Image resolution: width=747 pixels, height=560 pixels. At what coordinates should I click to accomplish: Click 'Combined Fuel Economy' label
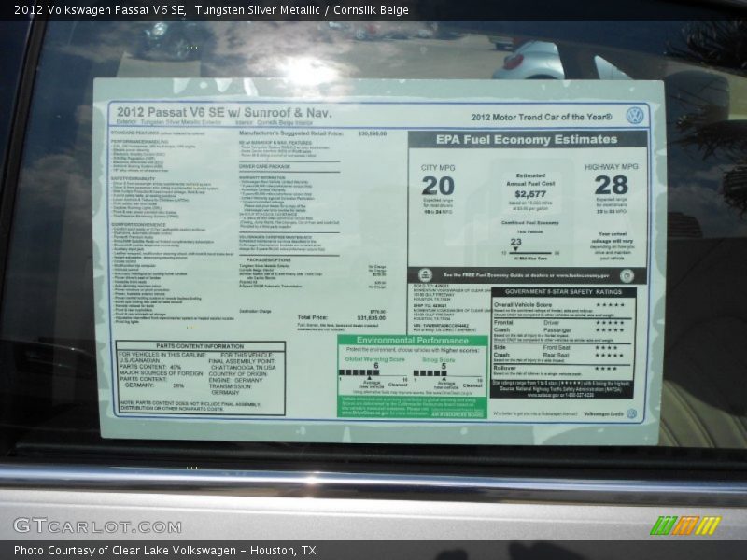529,223
